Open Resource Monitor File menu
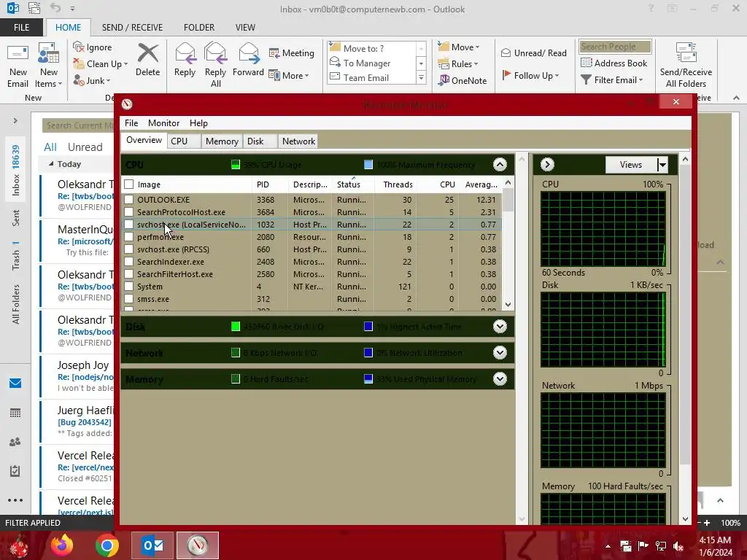747x560 pixels. point(131,122)
